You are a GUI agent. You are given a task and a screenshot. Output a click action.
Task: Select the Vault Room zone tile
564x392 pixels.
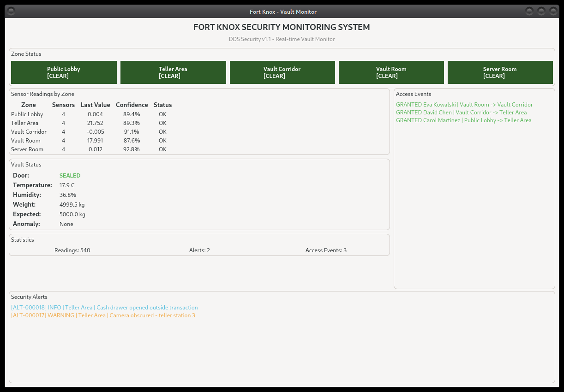pos(391,72)
